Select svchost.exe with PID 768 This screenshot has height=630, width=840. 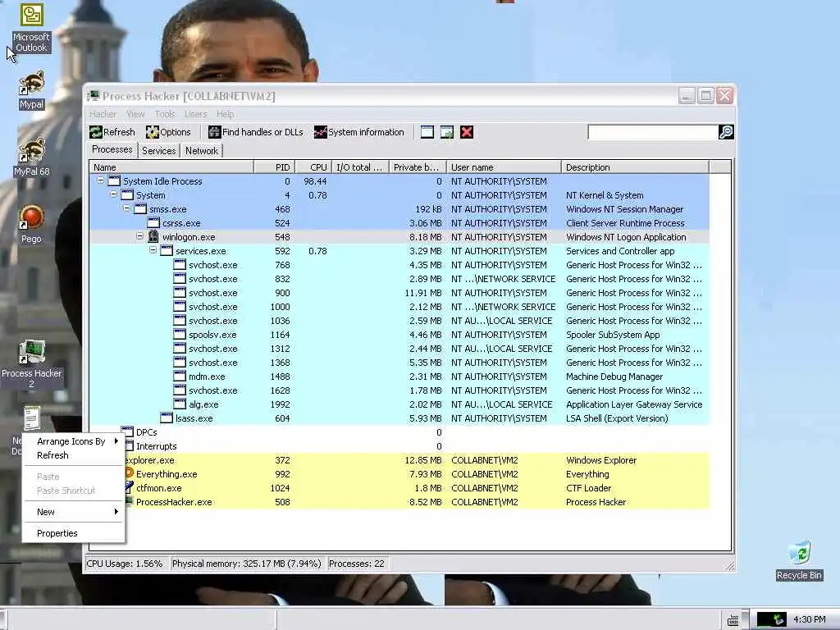point(399,265)
